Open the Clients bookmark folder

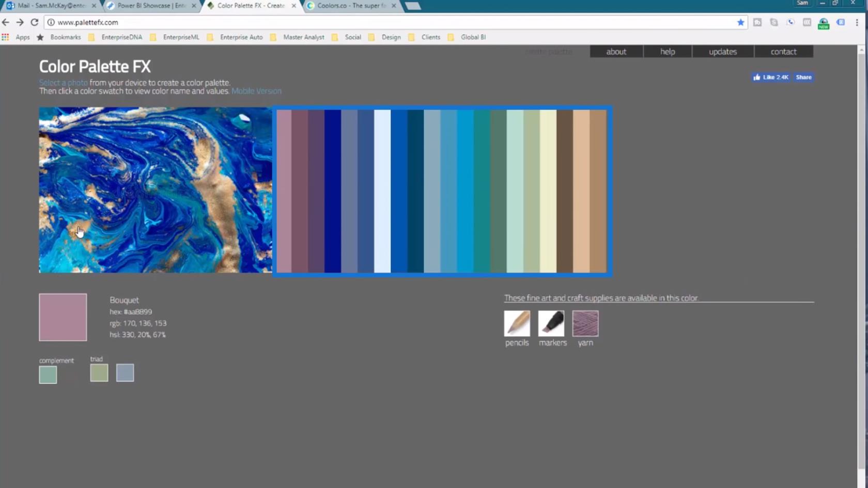425,37
